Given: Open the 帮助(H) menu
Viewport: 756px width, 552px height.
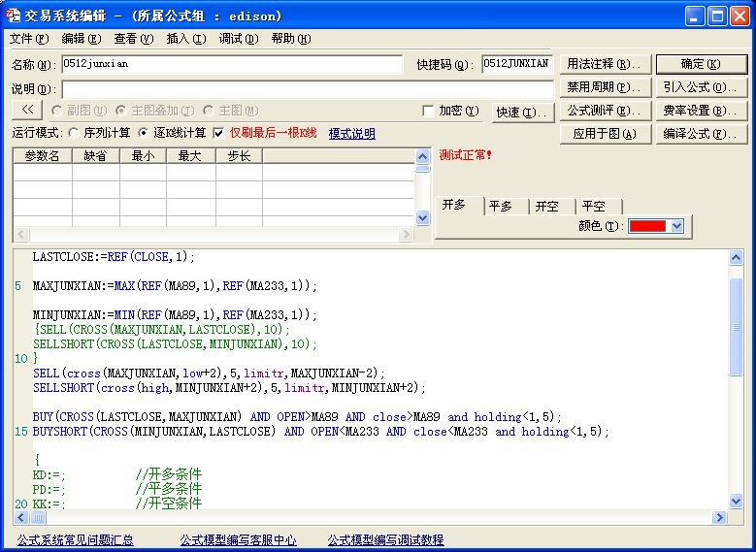Looking at the screenshot, I should pyautogui.click(x=291, y=39).
